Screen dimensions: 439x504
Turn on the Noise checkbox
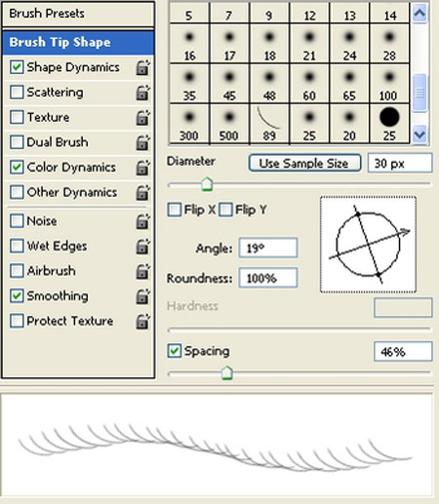(x=17, y=221)
